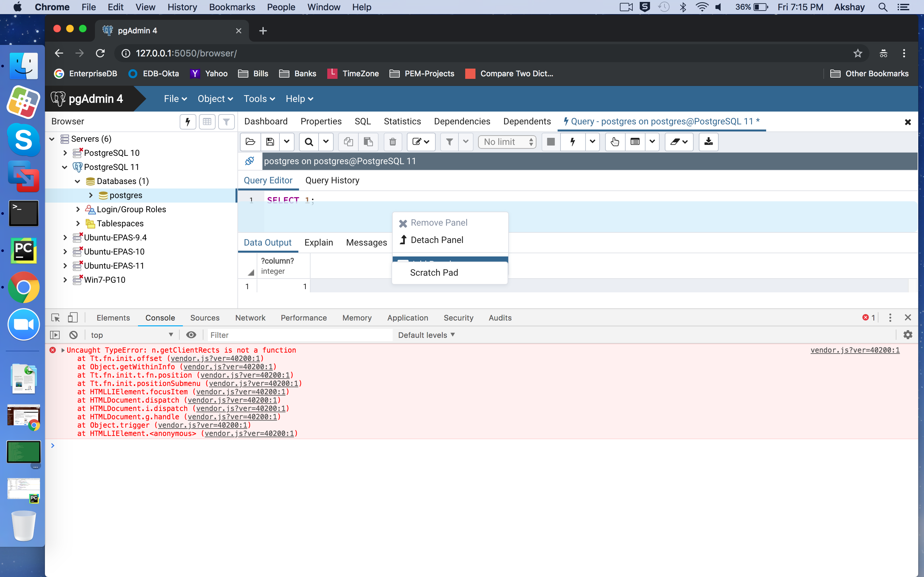Click the Open File folder icon
Image resolution: width=924 pixels, height=577 pixels.
(x=251, y=142)
